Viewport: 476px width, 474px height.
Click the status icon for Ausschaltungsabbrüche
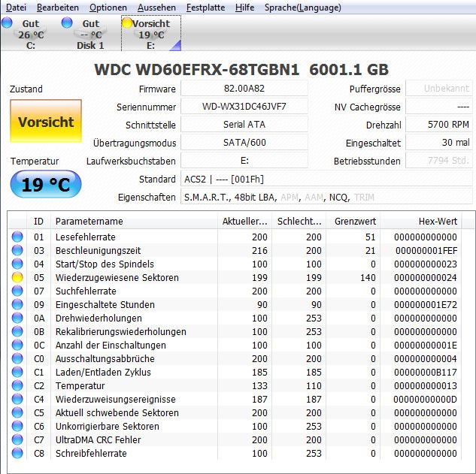click(17, 359)
